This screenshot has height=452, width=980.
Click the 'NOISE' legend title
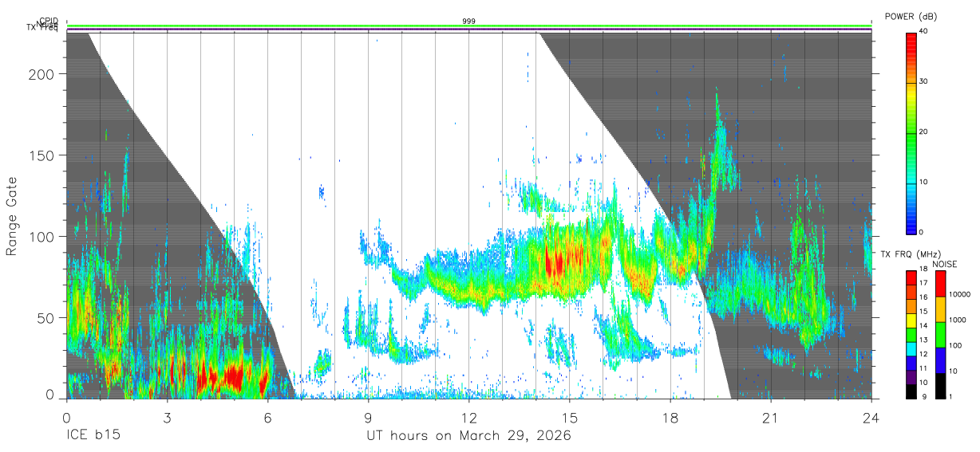pyautogui.click(x=945, y=264)
